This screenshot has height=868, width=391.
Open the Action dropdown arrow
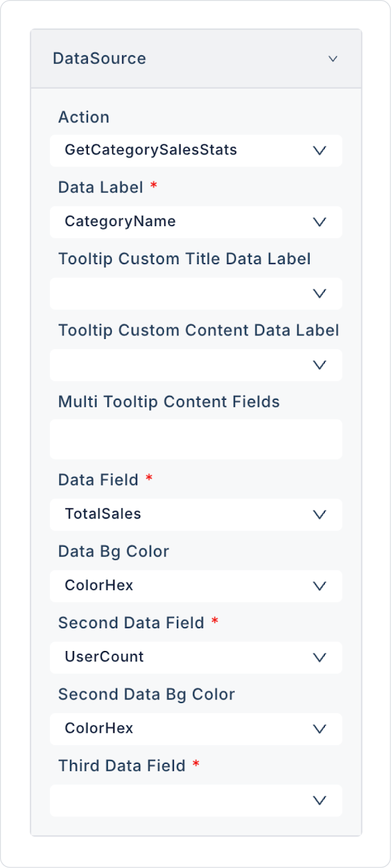(x=319, y=150)
